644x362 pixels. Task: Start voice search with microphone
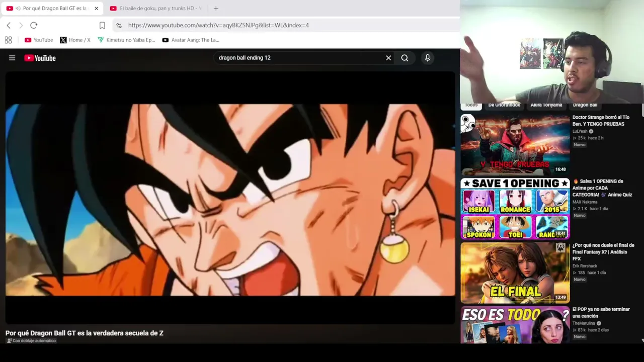428,58
